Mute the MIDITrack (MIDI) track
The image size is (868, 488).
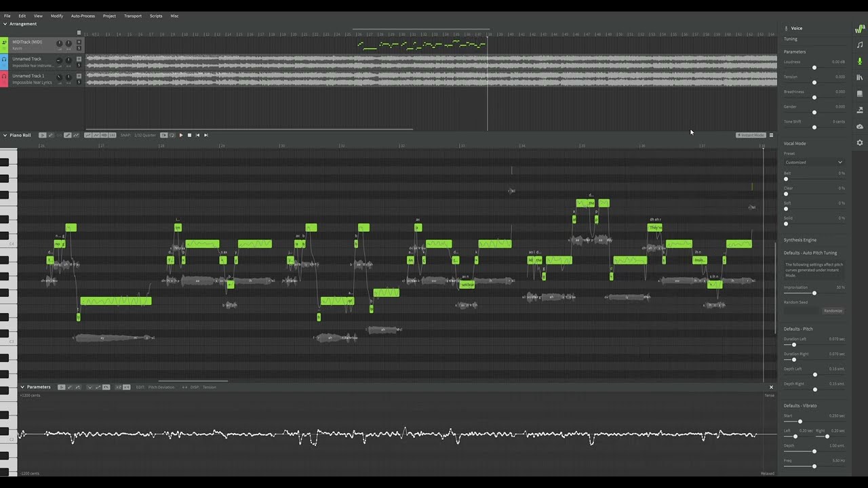coord(79,42)
